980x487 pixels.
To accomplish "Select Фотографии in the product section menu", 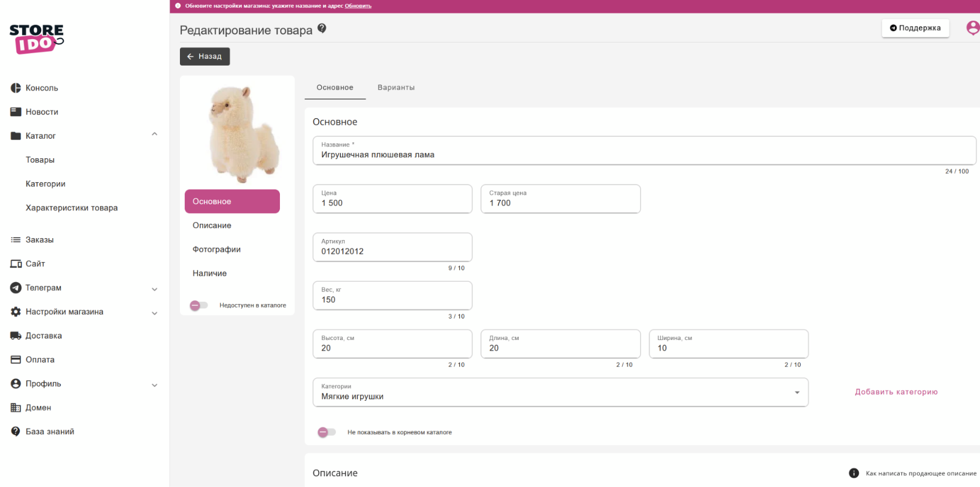I will pos(216,249).
